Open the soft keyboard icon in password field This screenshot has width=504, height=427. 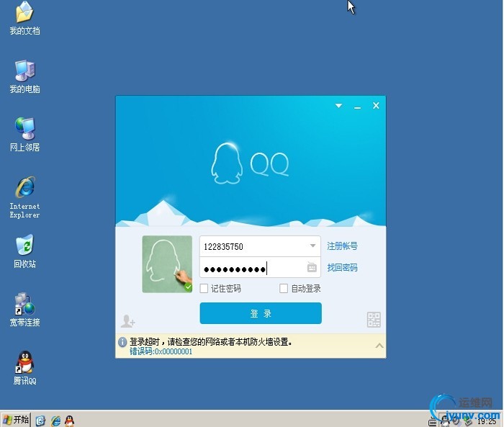coord(312,267)
